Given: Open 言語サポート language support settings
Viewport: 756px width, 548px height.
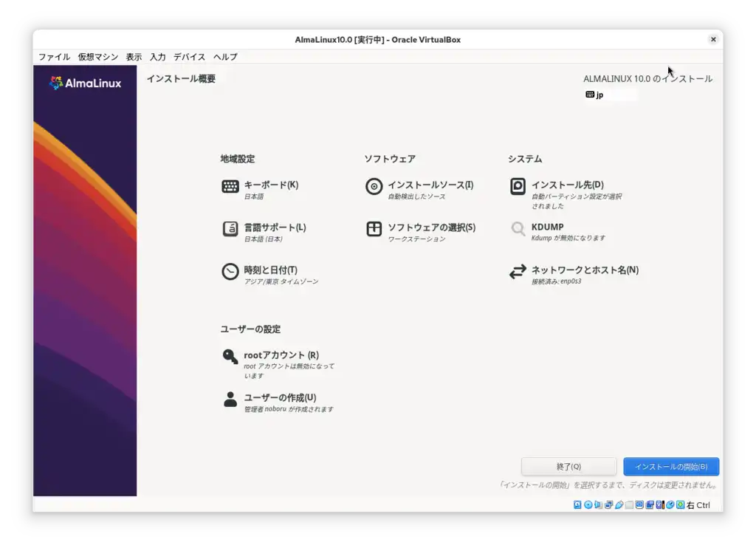Looking at the screenshot, I should [274, 228].
